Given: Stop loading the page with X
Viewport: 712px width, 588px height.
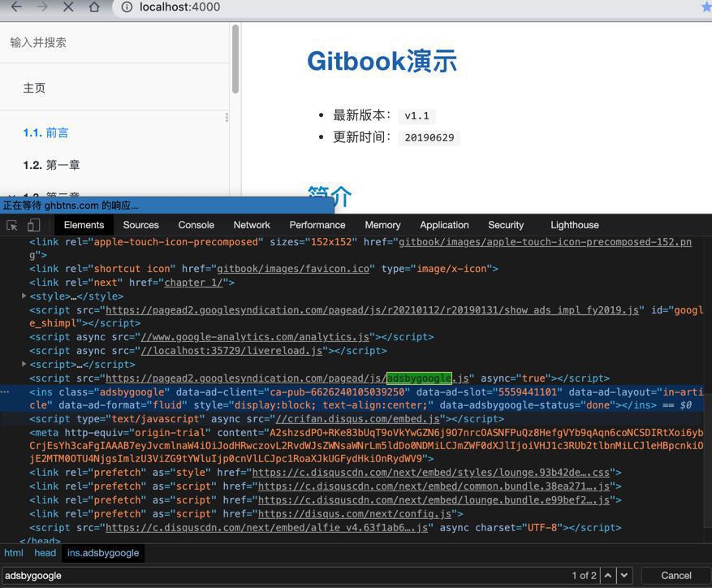Looking at the screenshot, I should pos(68,6).
